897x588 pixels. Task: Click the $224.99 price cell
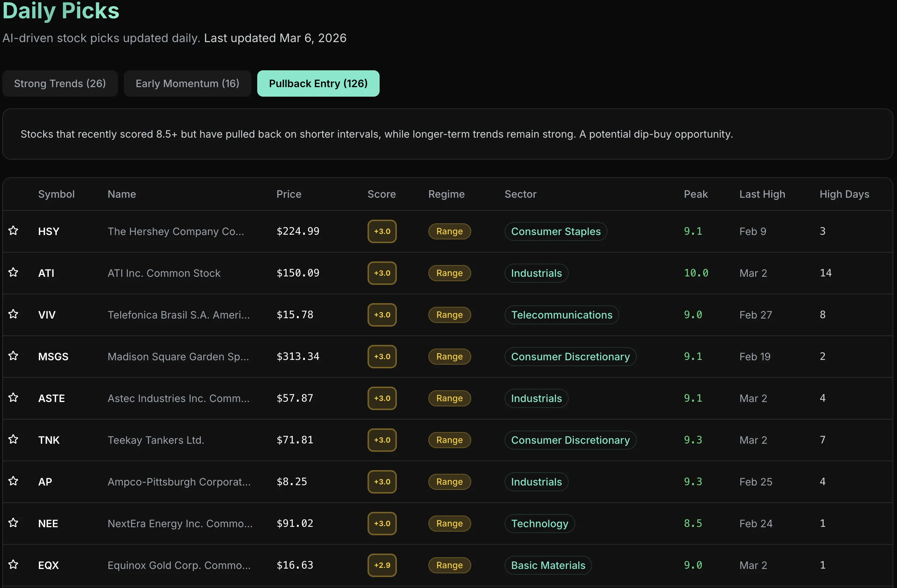pyautogui.click(x=298, y=231)
